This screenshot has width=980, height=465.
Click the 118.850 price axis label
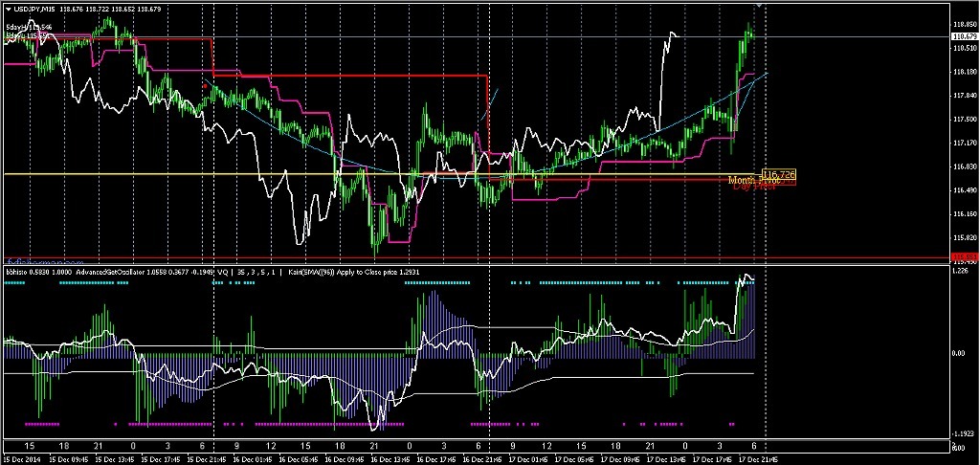point(964,25)
